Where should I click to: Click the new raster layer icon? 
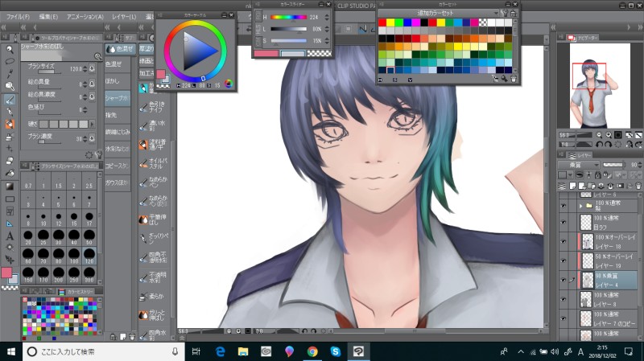tap(573, 186)
